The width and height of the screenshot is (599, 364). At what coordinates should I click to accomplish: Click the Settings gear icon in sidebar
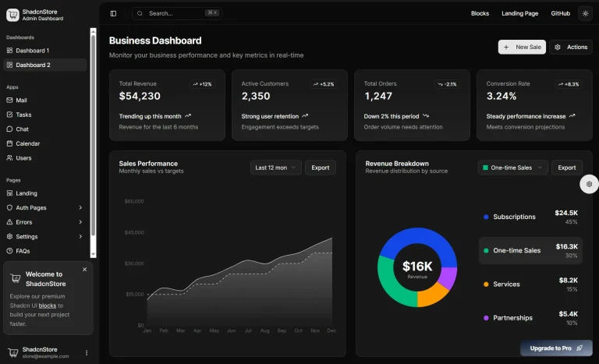[9, 236]
